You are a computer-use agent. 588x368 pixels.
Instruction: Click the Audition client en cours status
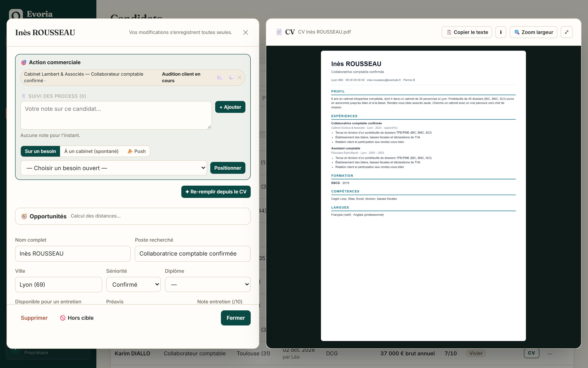pos(181,77)
